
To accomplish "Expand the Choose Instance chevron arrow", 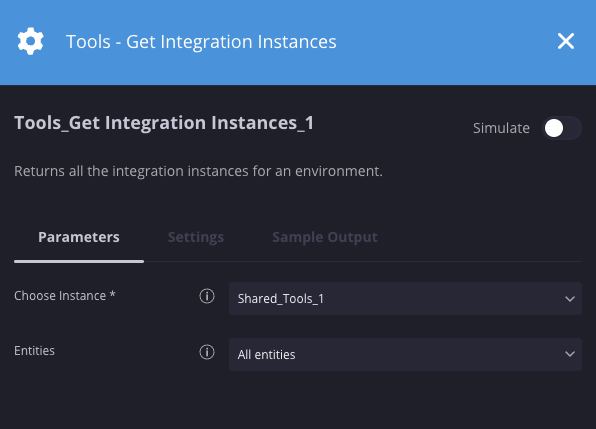I will (x=570, y=299).
